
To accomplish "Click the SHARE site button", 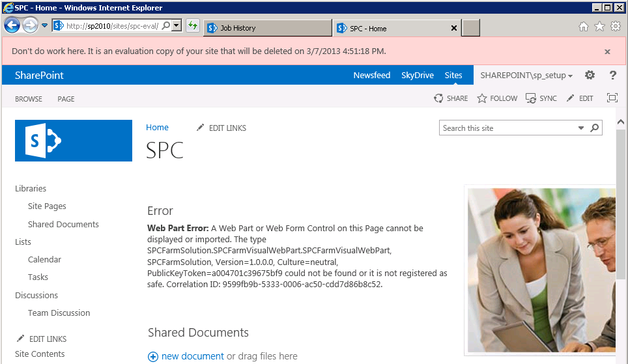I will click(451, 98).
